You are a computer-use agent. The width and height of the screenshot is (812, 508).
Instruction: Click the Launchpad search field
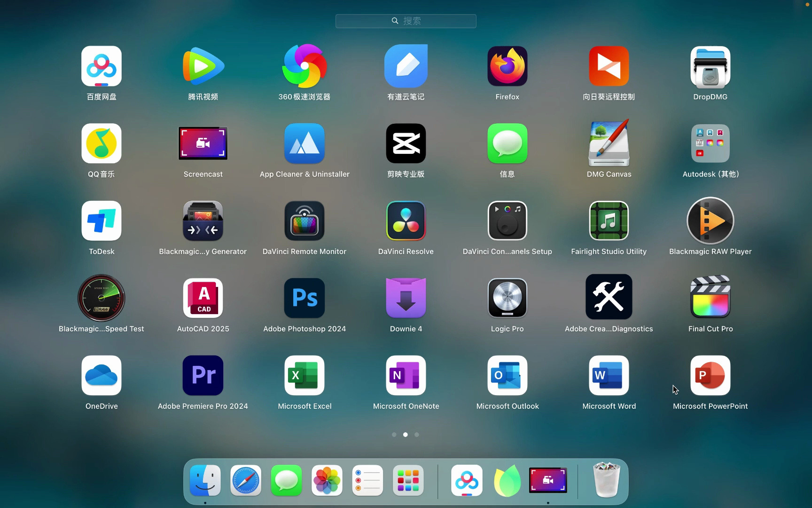(406, 21)
